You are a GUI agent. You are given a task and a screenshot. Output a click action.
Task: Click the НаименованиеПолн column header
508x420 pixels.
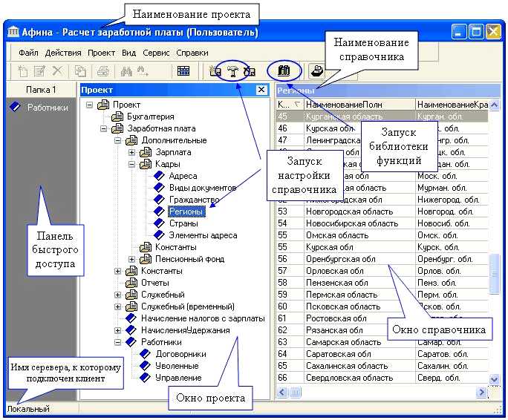tap(359, 105)
